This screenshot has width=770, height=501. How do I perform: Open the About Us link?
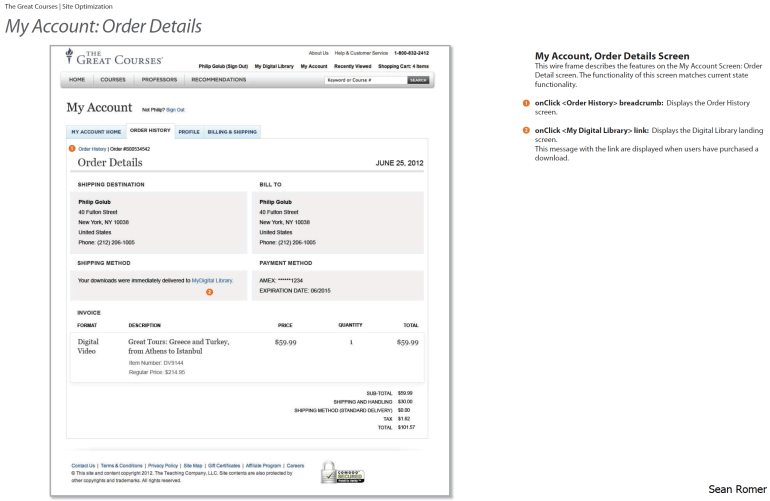coord(318,53)
